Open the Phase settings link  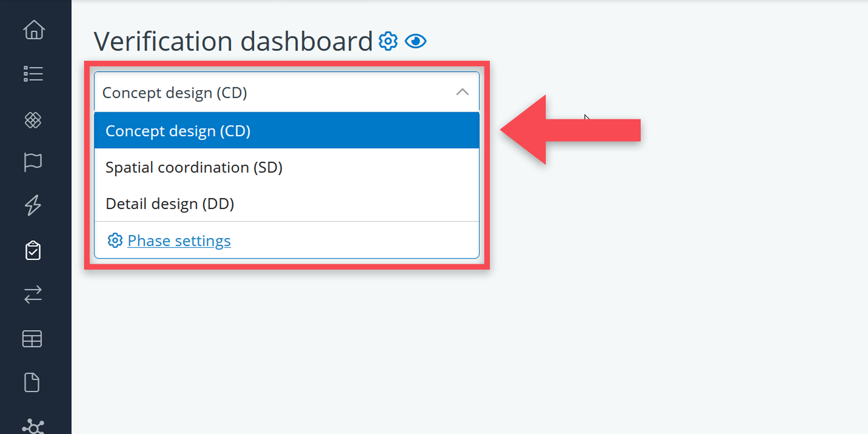click(179, 241)
